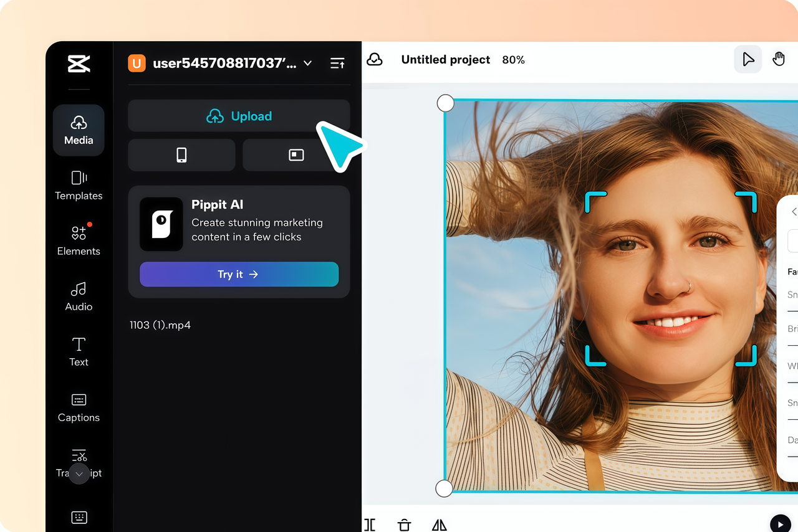Open the Audio panel
The image size is (798, 532).
pos(79,296)
